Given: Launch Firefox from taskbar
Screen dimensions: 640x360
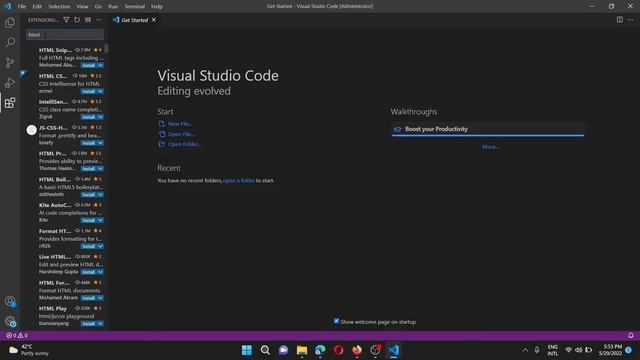Looking at the screenshot, I should (x=357, y=350).
